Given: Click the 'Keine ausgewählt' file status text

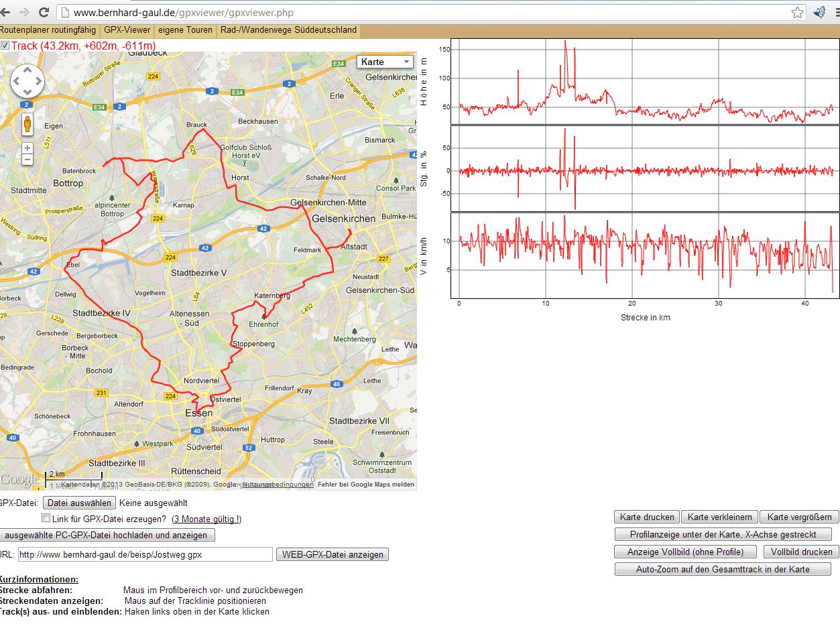Looking at the screenshot, I should pyautogui.click(x=154, y=503).
